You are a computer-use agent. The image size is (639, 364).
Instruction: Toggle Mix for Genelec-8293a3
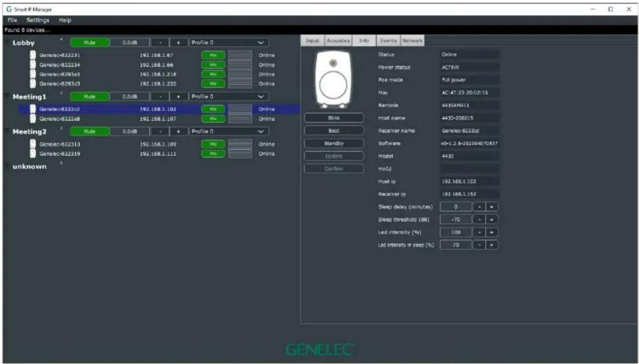click(213, 74)
